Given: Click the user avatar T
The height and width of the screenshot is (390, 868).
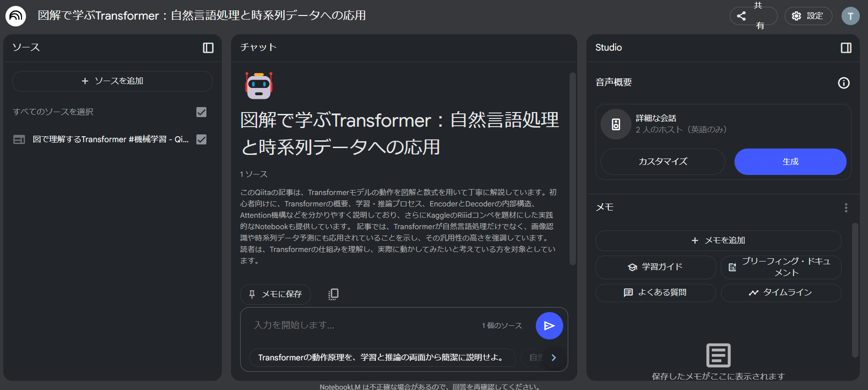Looking at the screenshot, I should [x=850, y=16].
